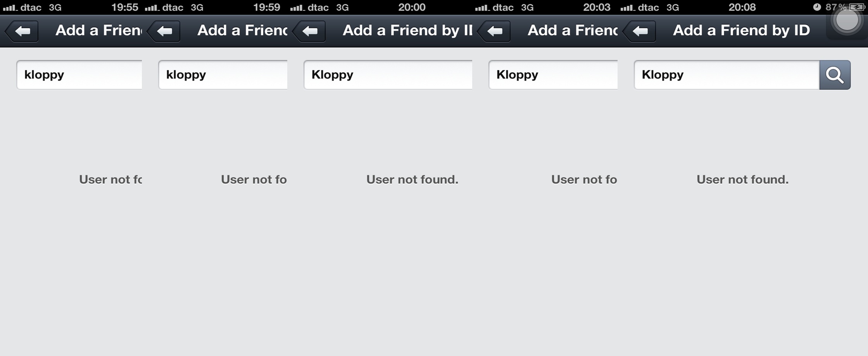Click the magnifier search icon

click(835, 75)
